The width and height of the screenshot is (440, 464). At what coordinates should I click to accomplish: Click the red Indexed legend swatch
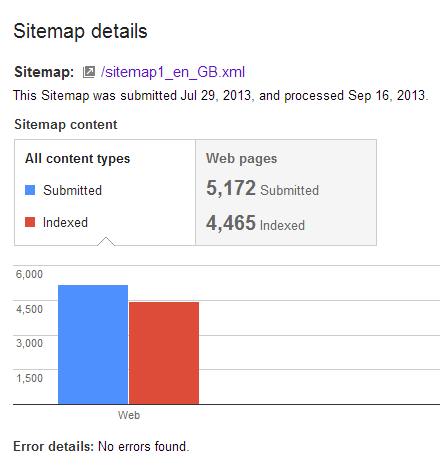pyautogui.click(x=30, y=222)
